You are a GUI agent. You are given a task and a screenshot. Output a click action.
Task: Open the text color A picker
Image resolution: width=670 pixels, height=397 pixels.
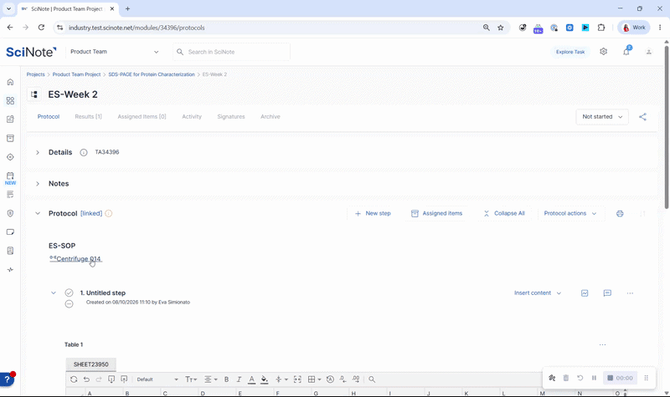tap(252, 379)
